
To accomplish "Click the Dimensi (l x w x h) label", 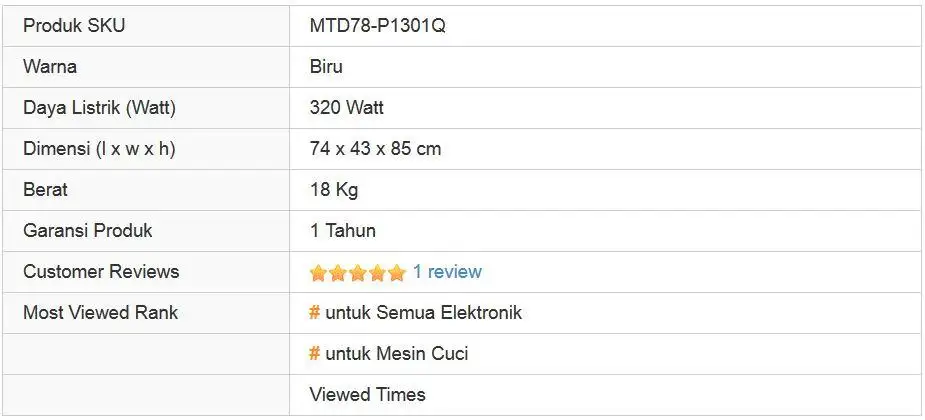I will (x=99, y=149).
